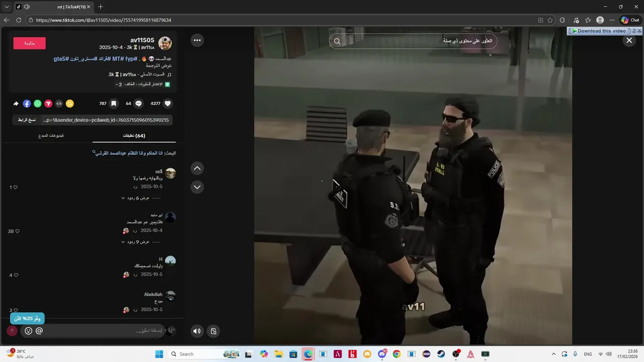This screenshot has height=362, width=644.
Task: Open the #gta5 hashtag
Action: pyautogui.click(x=61, y=59)
